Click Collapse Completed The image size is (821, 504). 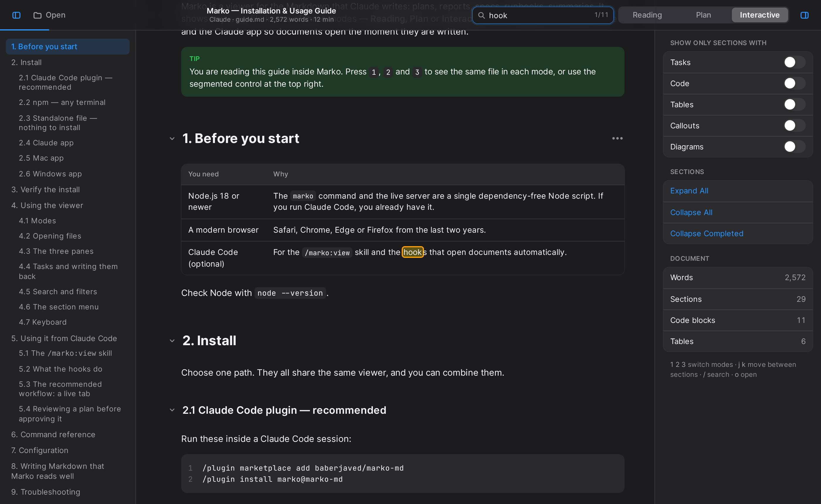[738, 234]
